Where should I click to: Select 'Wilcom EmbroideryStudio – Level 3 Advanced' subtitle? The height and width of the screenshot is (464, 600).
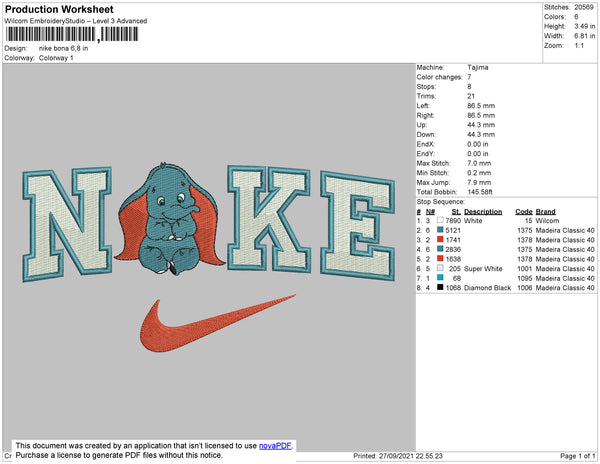[x=76, y=21]
